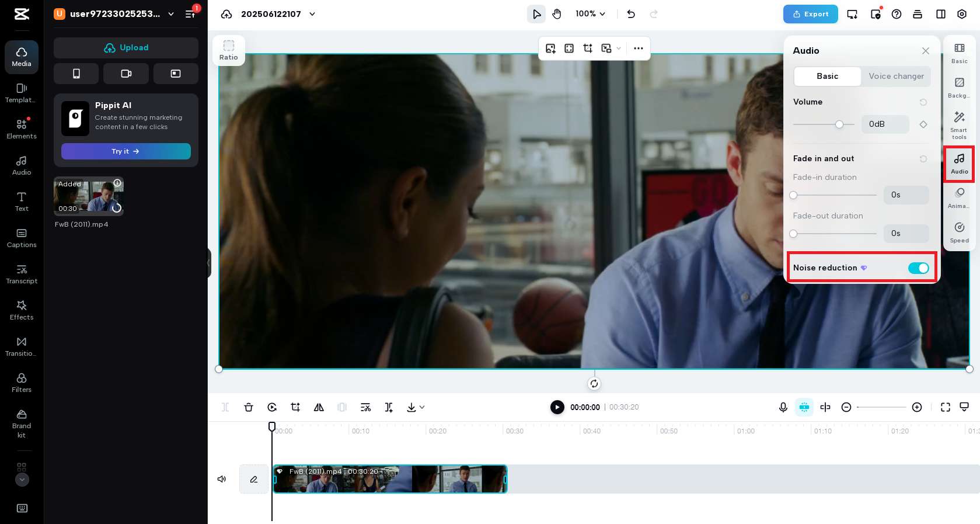The image size is (980, 524).
Task: Mute the timeline track
Action: coord(222,479)
